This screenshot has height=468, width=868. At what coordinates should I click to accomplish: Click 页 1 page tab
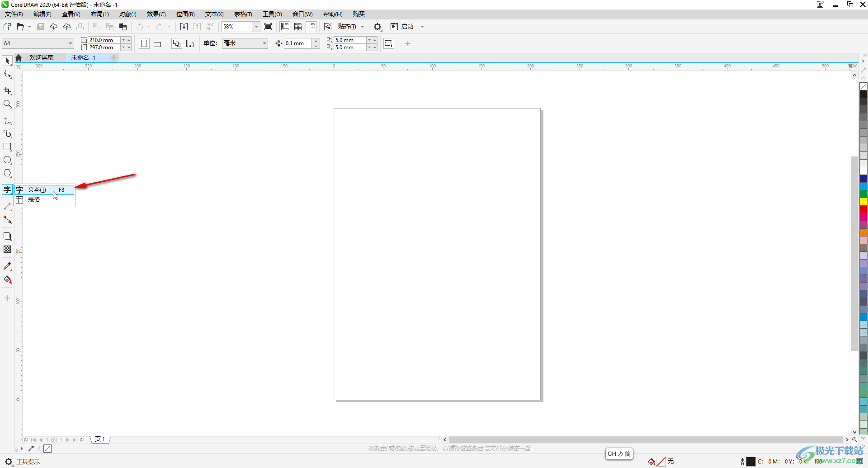[x=100, y=440]
